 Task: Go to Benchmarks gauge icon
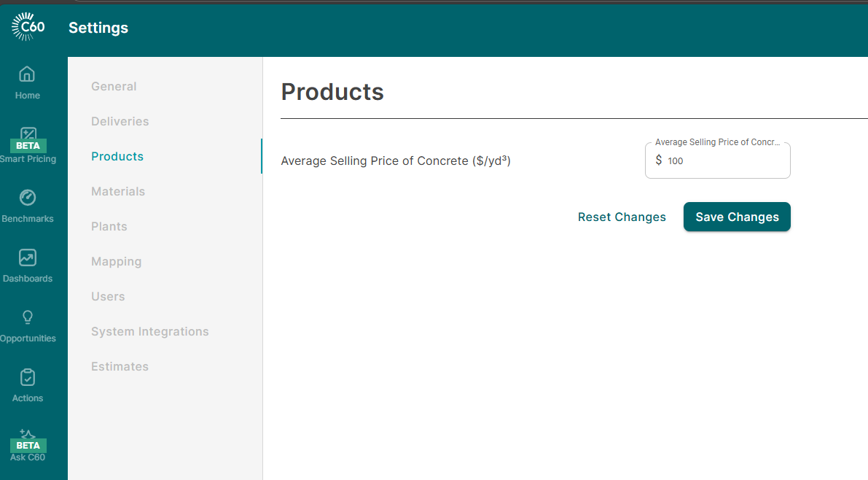pyautogui.click(x=28, y=198)
